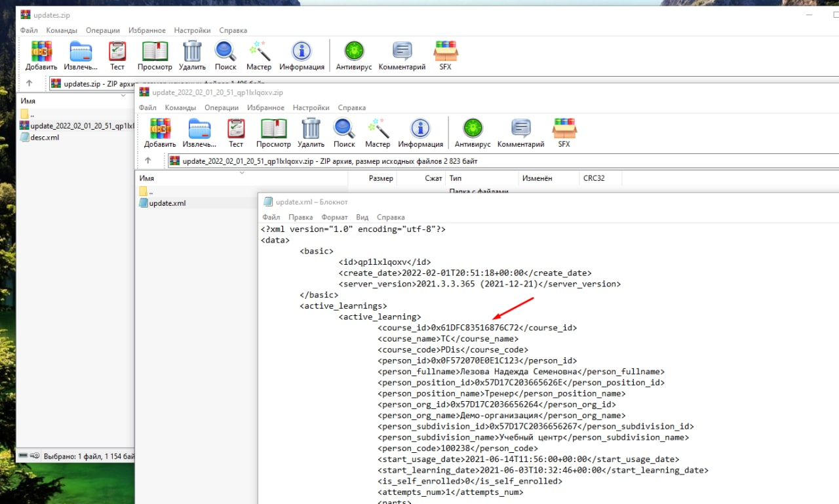Open Файл menu in Notepad

coord(271,217)
